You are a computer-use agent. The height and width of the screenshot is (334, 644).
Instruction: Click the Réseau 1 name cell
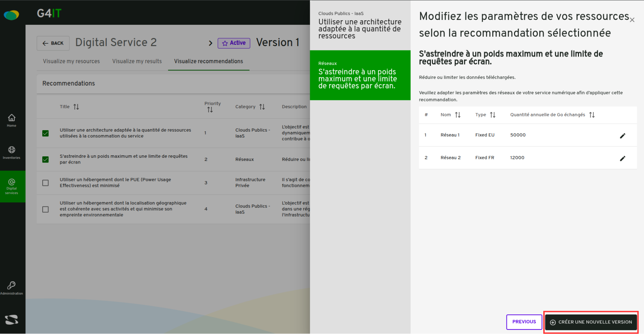(450, 135)
